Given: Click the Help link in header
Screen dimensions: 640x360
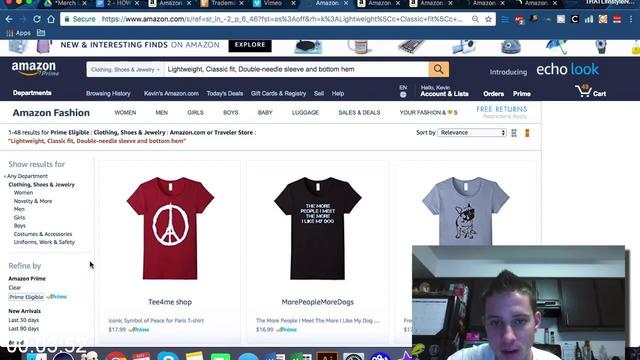Looking at the screenshot, I should click(338, 93).
